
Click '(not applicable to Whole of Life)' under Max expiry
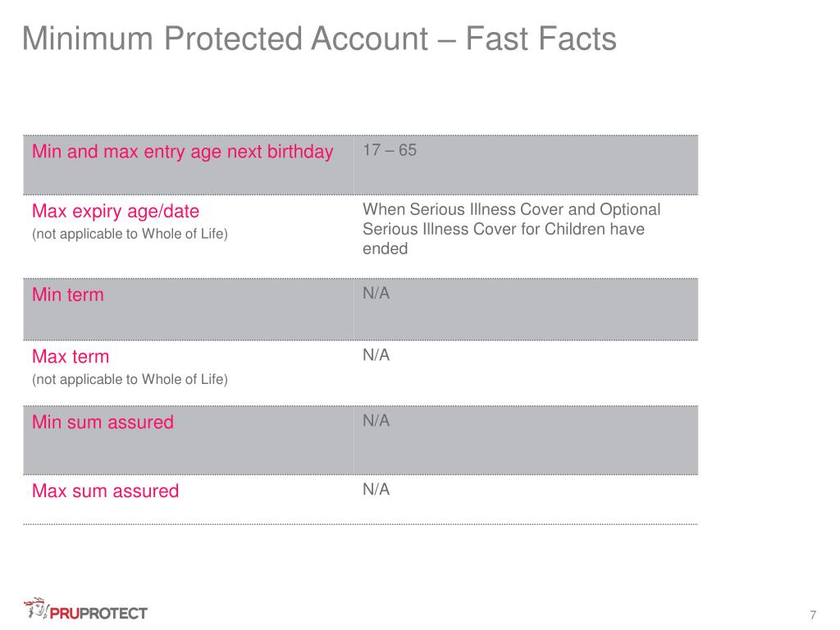tap(130, 234)
